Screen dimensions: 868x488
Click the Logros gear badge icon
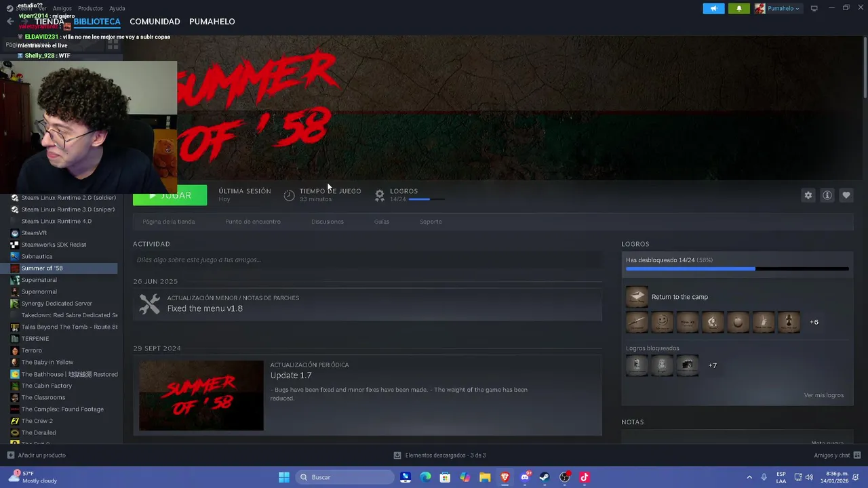pyautogui.click(x=380, y=195)
